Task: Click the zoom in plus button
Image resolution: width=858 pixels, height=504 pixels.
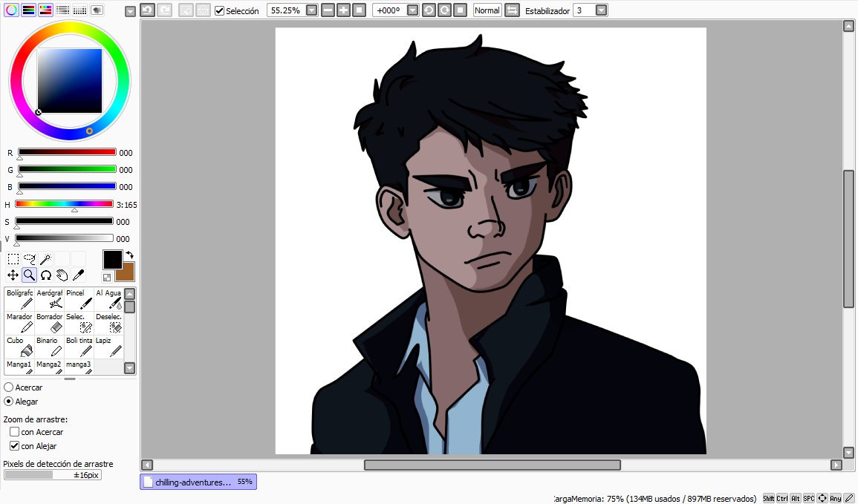Action: (x=344, y=10)
